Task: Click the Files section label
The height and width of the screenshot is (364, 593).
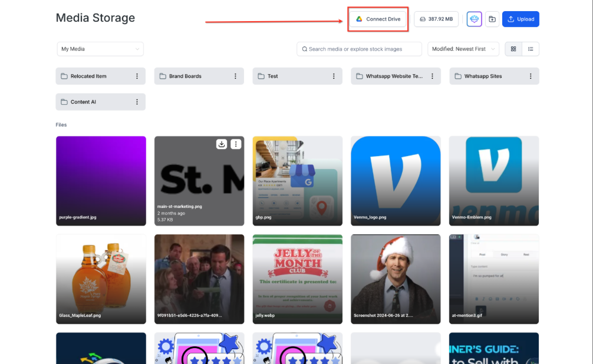Action: pos(61,125)
